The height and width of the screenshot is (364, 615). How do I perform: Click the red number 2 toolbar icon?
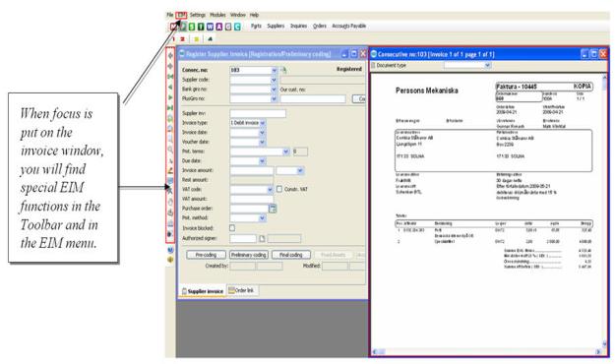pyautogui.click(x=182, y=38)
